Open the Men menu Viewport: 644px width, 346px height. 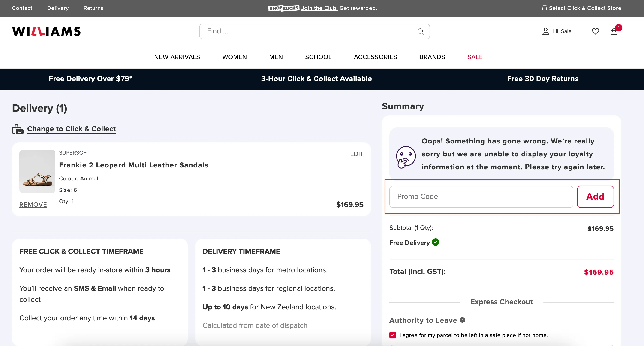coord(276,57)
